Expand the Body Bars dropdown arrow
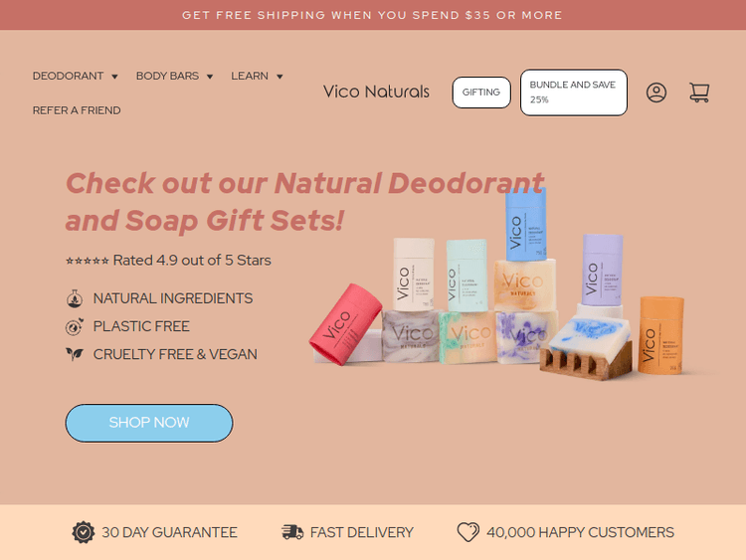The image size is (746, 560). point(210,77)
